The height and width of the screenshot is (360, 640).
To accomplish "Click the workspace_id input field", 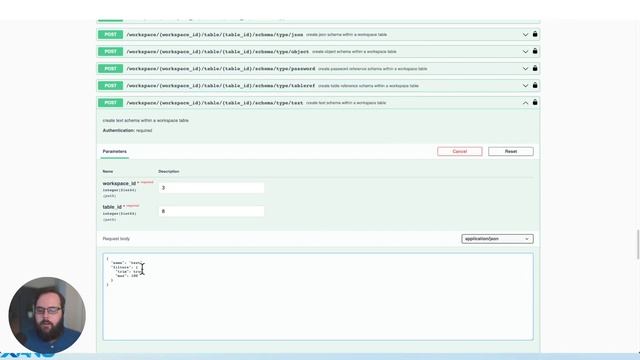I will (211, 188).
